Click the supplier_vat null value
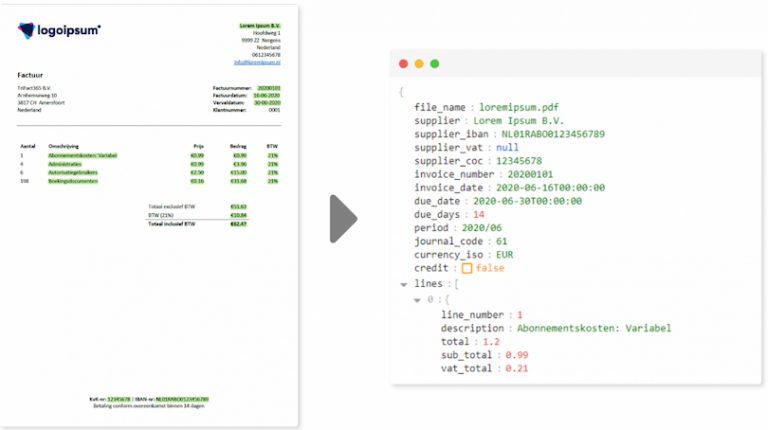This screenshot has height=430, width=768. tap(507, 147)
